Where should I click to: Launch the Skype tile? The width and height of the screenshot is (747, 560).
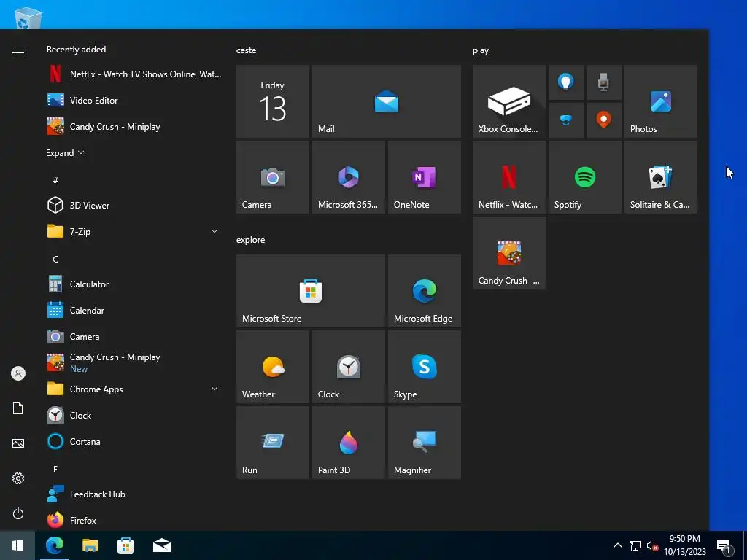pyautogui.click(x=425, y=367)
